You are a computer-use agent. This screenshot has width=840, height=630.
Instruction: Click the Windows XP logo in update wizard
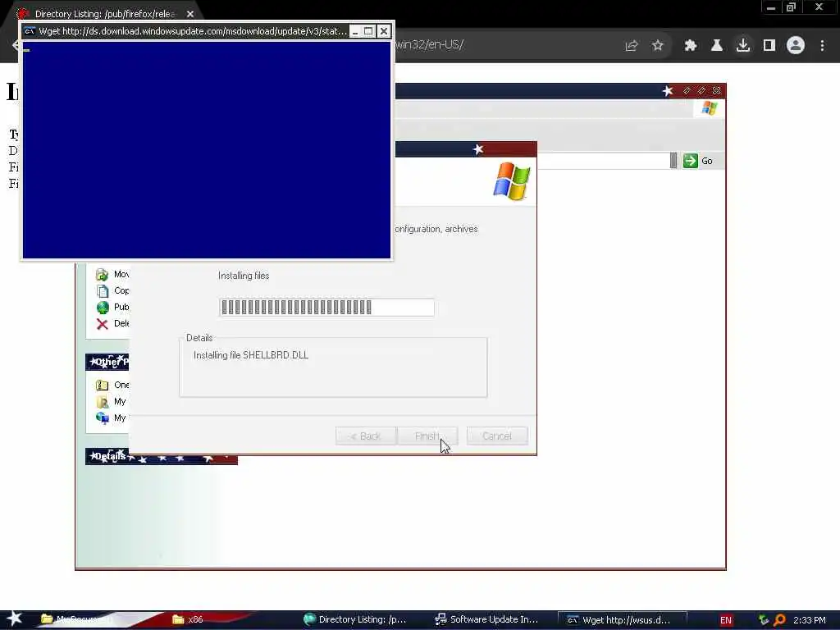click(512, 181)
